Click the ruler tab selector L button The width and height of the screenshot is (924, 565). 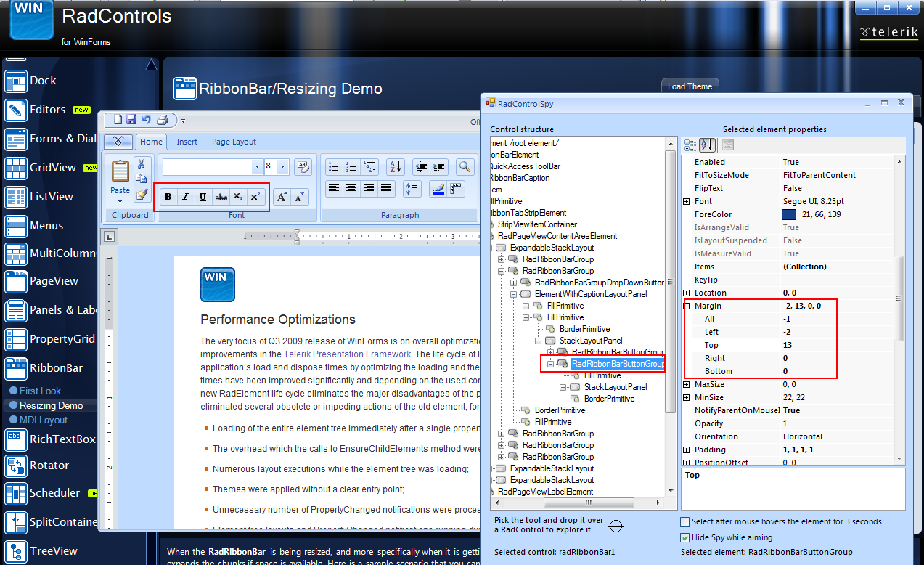pyautogui.click(x=108, y=236)
